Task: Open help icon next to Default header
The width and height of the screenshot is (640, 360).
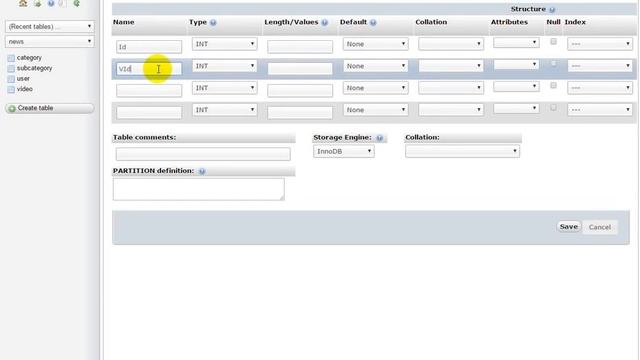Action: [x=373, y=22]
